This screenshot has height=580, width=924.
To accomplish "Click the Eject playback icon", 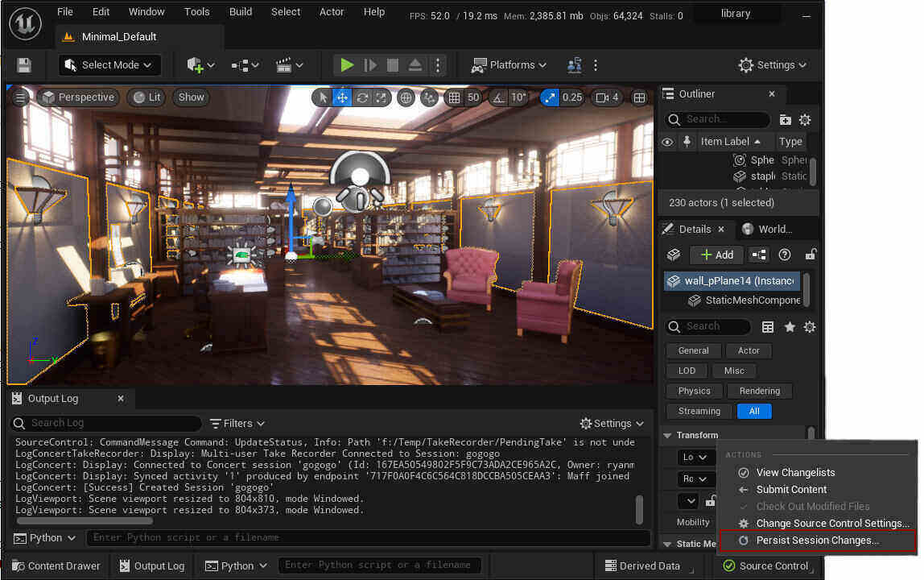I will (415, 65).
